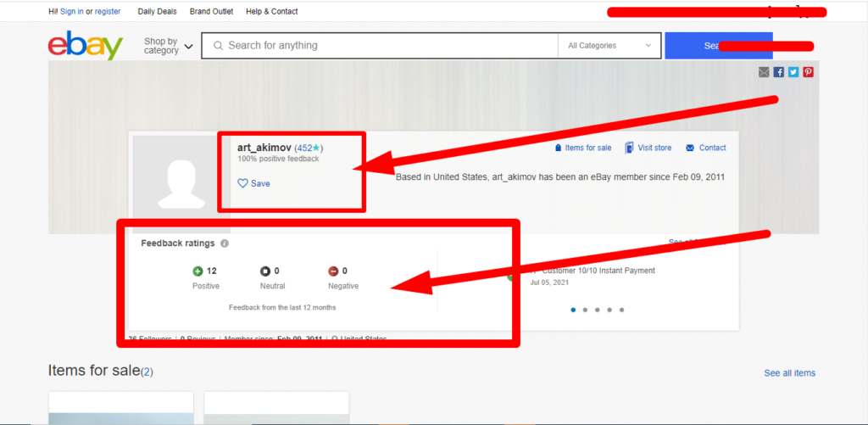Open Help & Contact page

271,11
